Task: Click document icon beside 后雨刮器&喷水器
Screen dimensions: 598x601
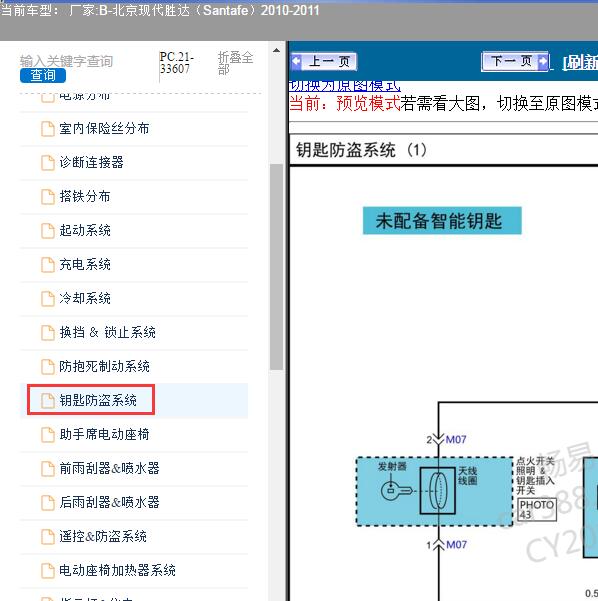Action: point(48,502)
